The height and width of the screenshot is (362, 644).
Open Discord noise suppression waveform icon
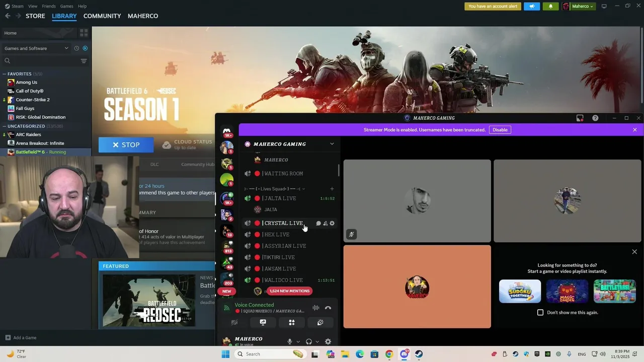pos(315,308)
